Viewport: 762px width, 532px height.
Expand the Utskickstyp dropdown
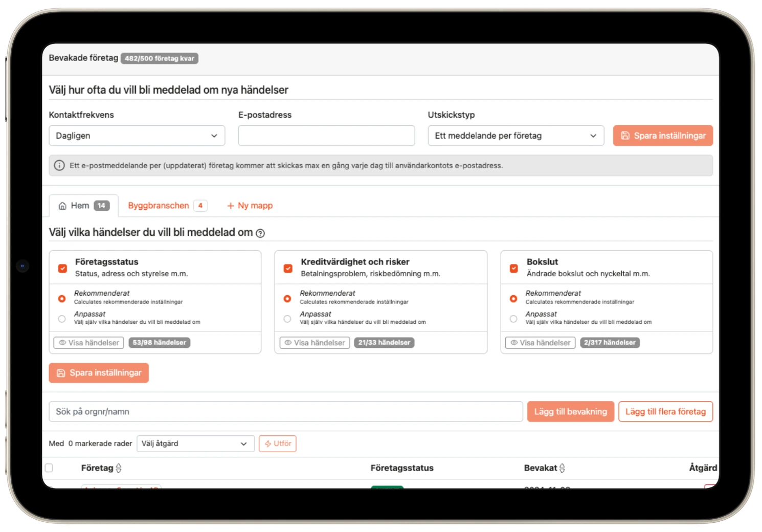[516, 136]
